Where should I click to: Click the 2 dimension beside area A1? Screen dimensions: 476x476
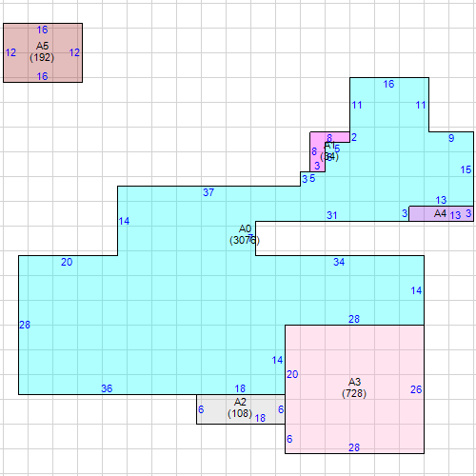[354, 137]
